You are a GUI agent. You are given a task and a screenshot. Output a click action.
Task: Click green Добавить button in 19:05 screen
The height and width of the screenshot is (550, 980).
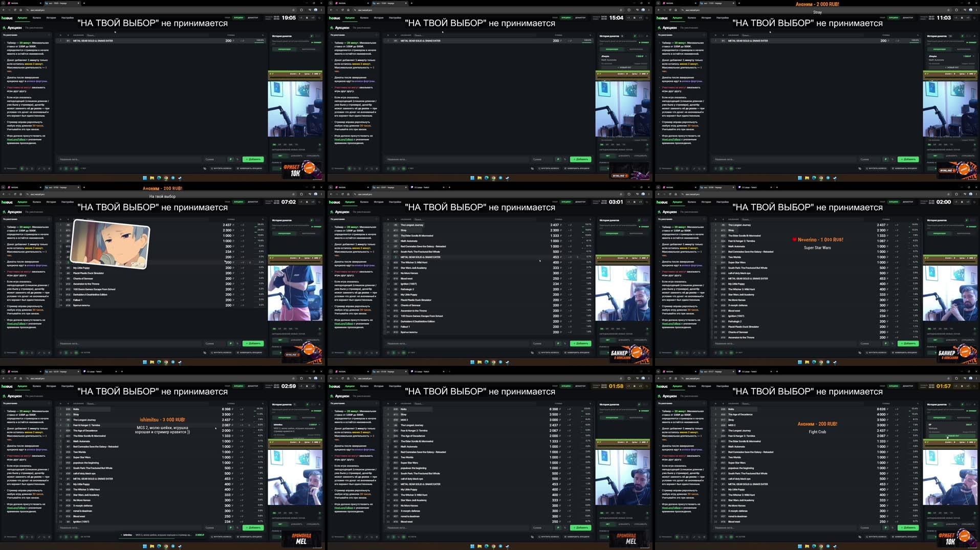[253, 159]
